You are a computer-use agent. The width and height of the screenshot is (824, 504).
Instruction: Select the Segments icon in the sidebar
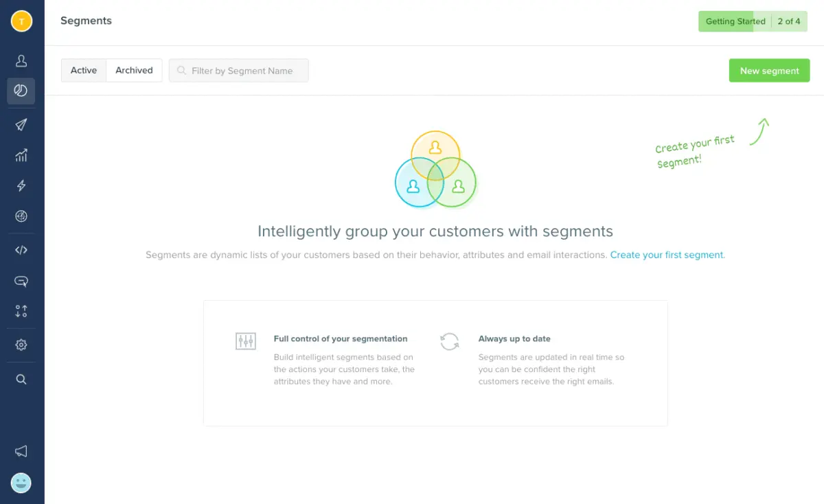click(x=21, y=91)
